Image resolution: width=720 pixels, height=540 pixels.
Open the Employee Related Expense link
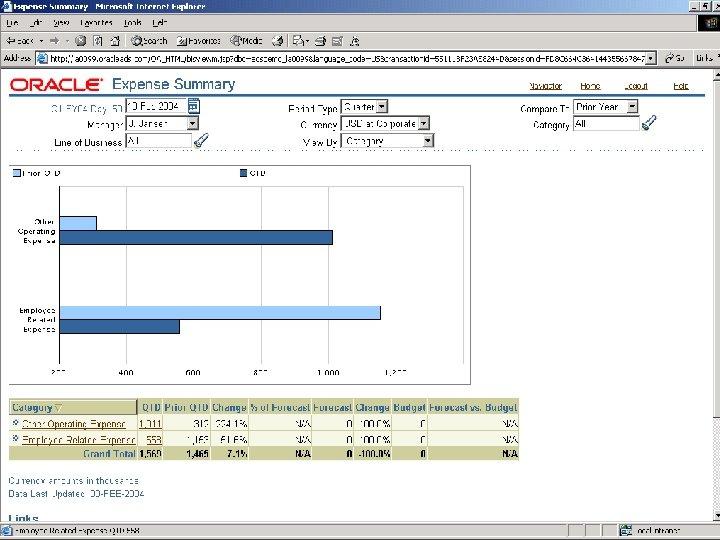point(79,439)
